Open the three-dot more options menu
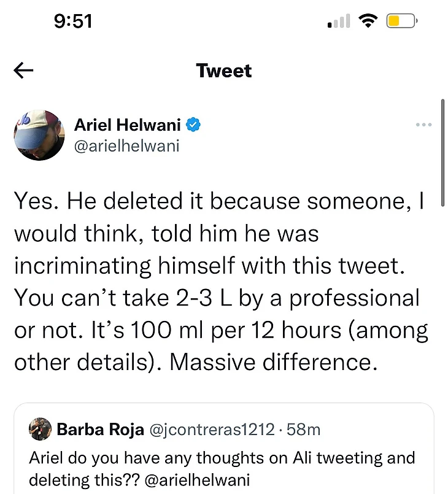Image resolution: width=448 pixels, height=494 pixels. 423,125
